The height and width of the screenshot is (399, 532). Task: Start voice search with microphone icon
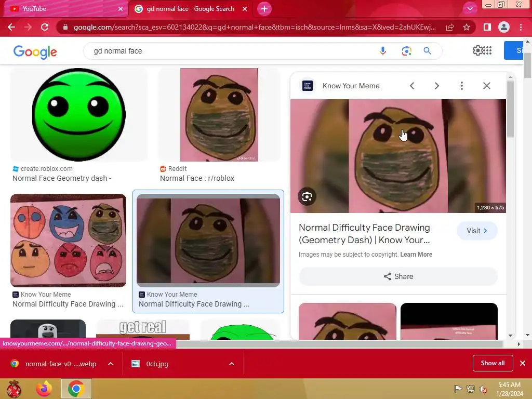(383, 51)
